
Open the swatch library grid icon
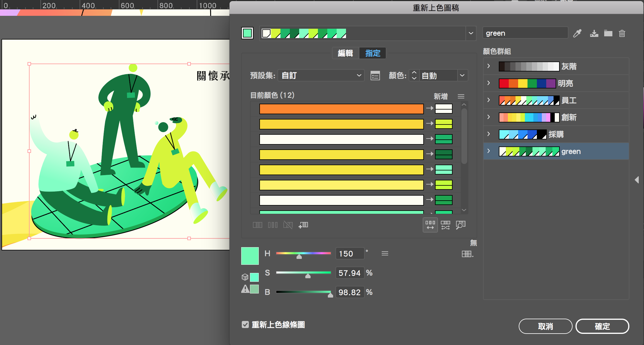click(x=467, y=254)
